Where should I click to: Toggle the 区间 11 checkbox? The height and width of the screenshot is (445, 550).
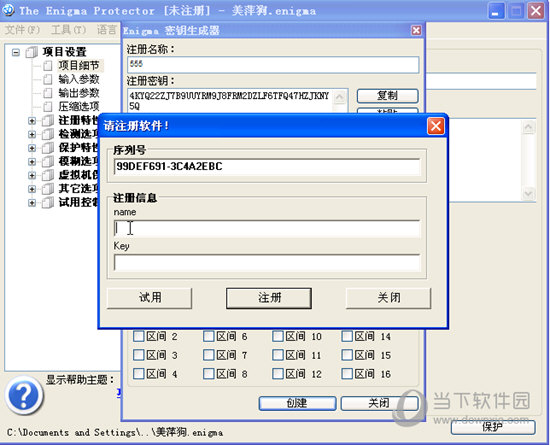click(278, 355)
